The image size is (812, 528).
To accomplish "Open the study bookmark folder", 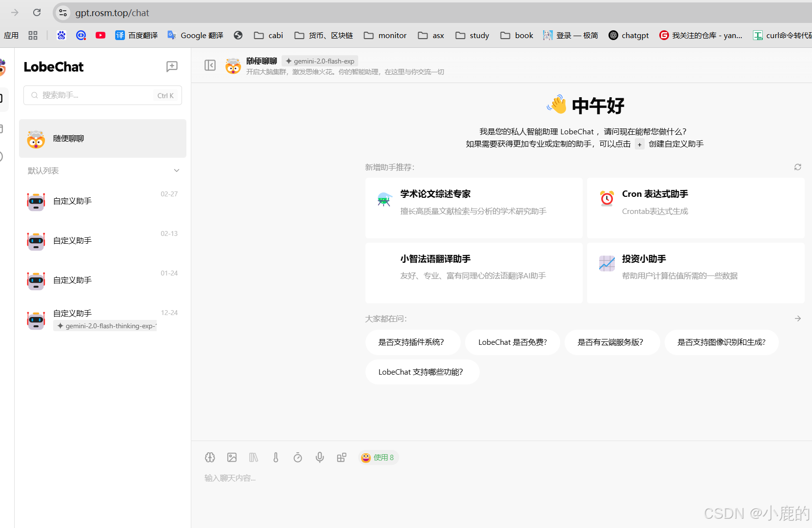I will pos(472,35).
